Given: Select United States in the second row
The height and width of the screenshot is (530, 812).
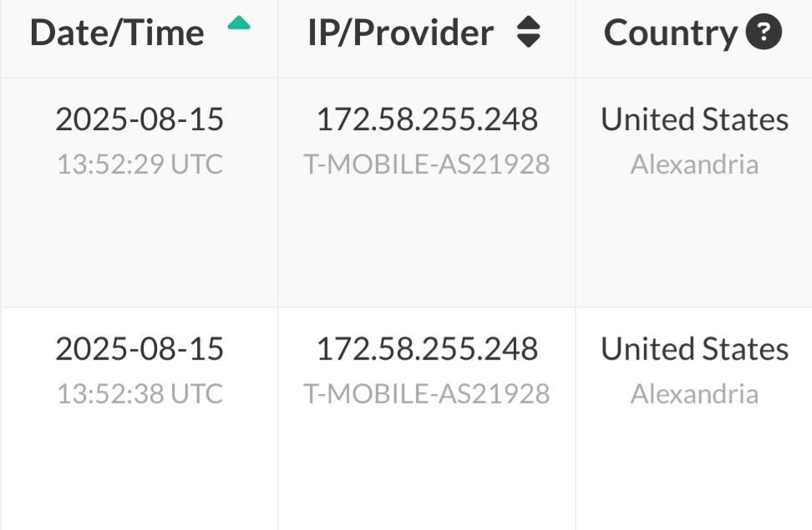Looking at the screenshot, I should [x=694, y=349].
